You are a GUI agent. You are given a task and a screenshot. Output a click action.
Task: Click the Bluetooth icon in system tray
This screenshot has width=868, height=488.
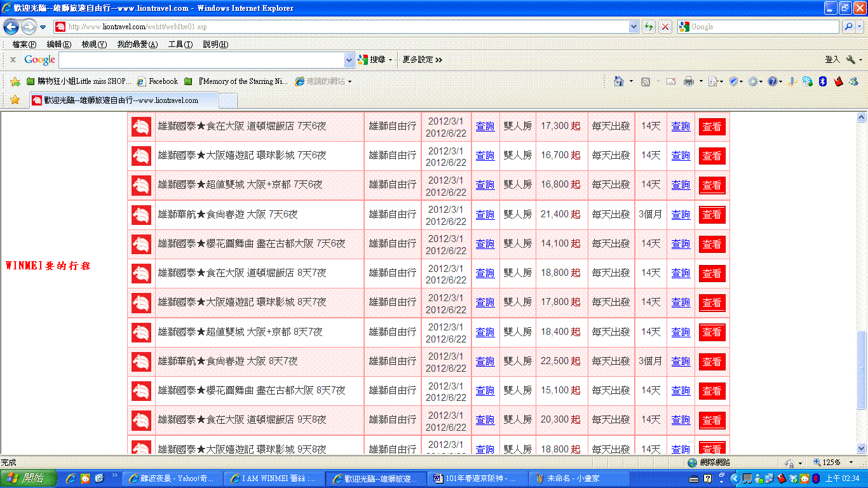(815, 478)
